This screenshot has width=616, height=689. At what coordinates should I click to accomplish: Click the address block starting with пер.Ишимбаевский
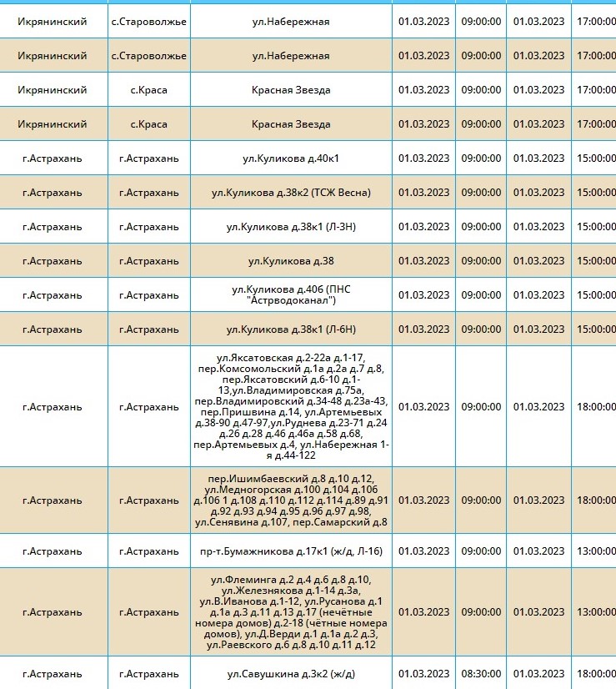point(291,500)
